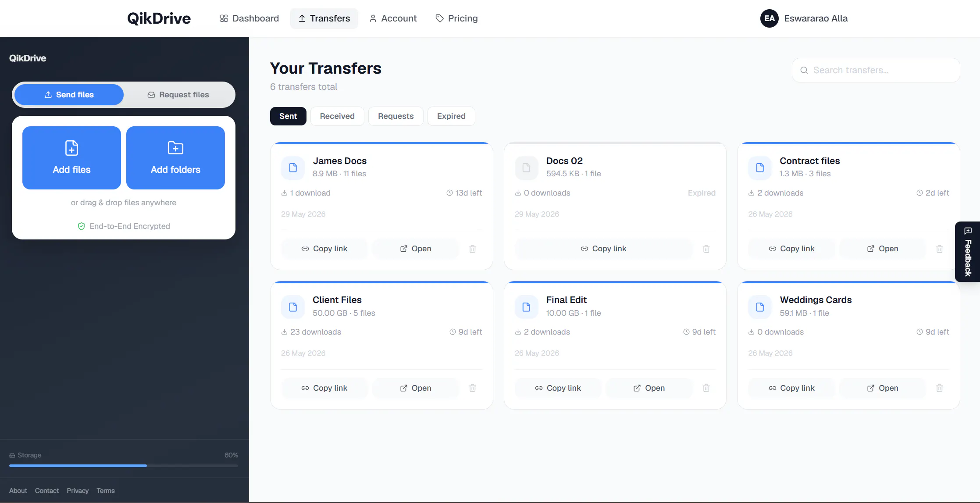
Task: Click the clock icon beside 13d left
Action: (x=449, y=193)
